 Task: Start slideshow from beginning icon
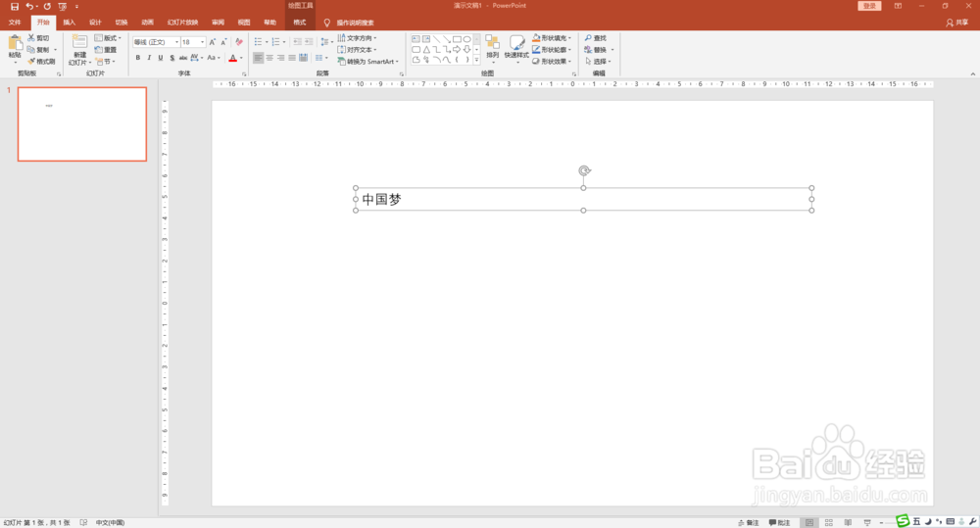pos(63,6)
